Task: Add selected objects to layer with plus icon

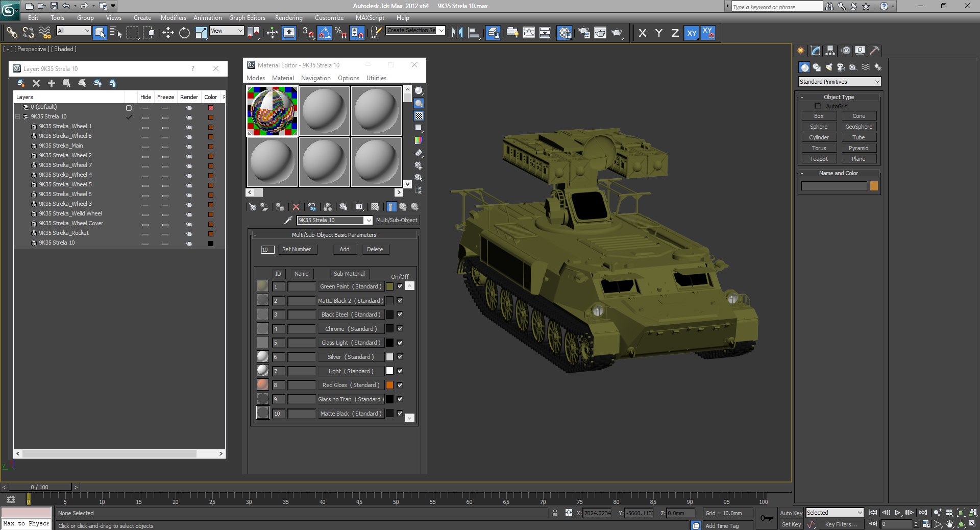Action: pyautogui.click(x=52, y=83)
